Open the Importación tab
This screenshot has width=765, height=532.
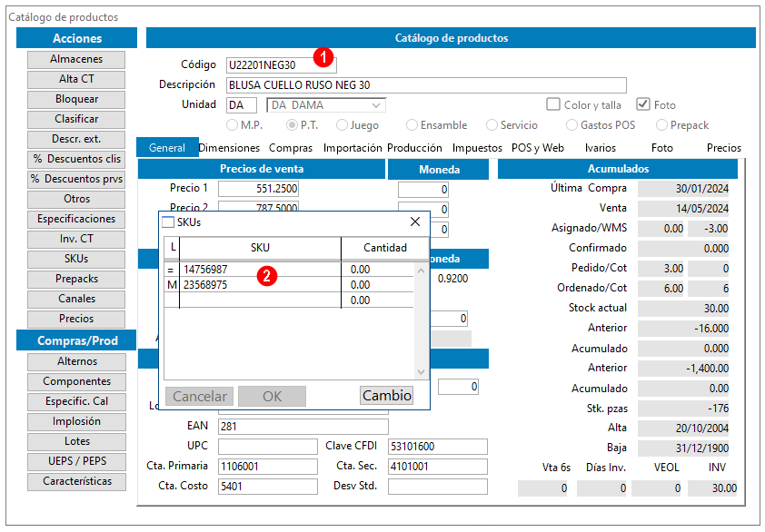353,148
